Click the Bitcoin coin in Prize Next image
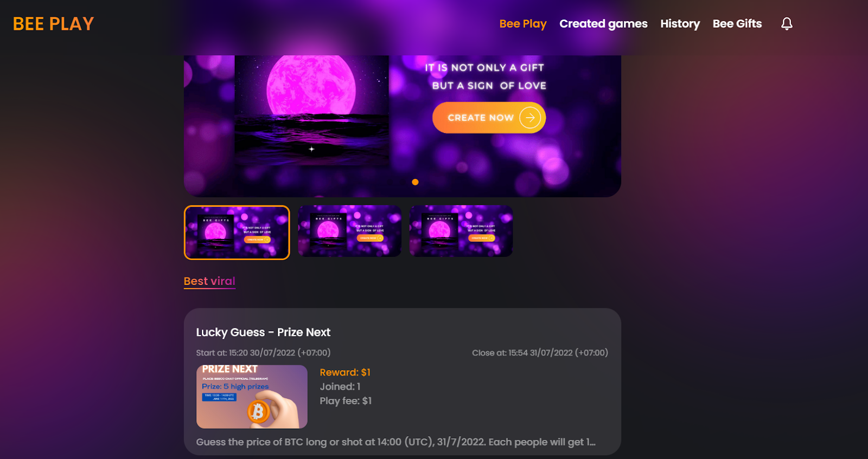 tap(258, 412)
